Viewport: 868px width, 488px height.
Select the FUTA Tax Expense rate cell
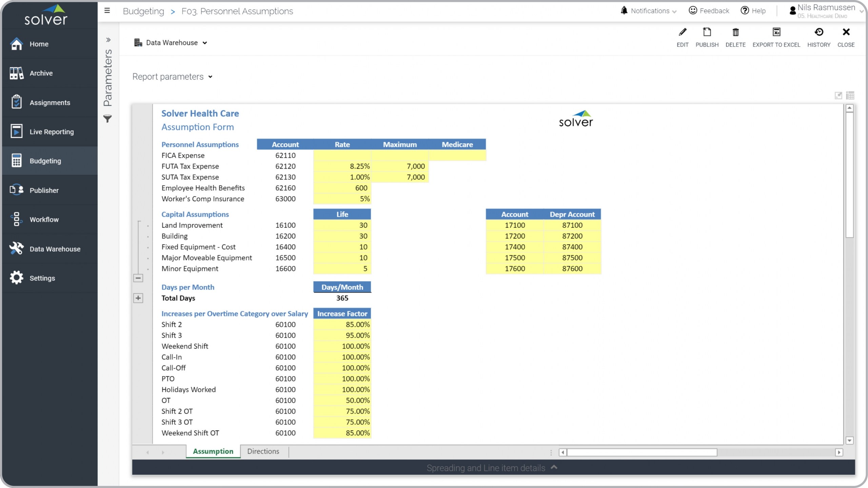pyautogui.click(x=342, y=166)
